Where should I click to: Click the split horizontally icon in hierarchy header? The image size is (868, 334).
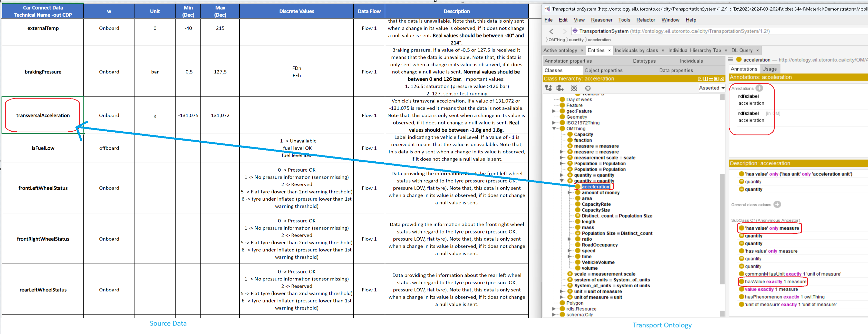click(711, 79)
